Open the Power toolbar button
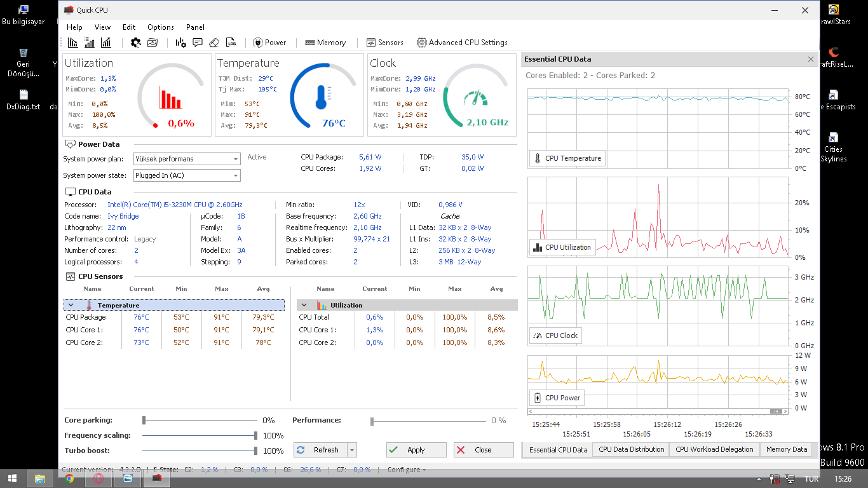The image size is (868, 488). [x=270, y=43]
